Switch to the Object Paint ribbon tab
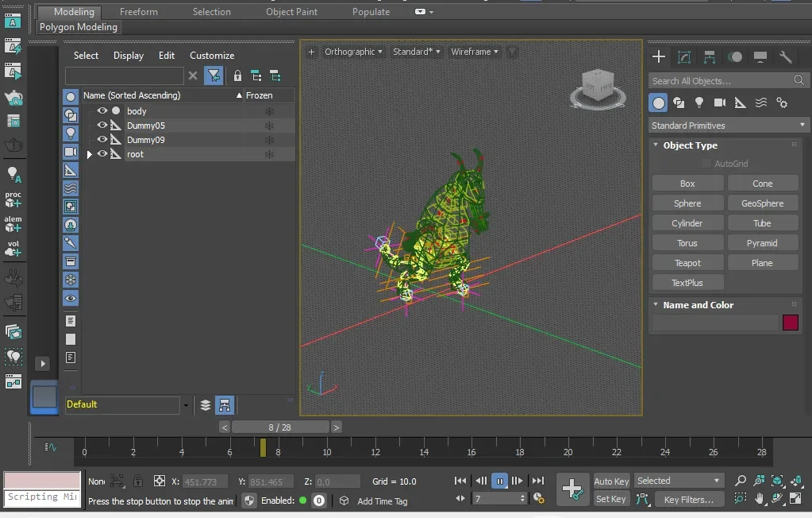The width and height of the screenshot is (812, 518). click(291, 11)
